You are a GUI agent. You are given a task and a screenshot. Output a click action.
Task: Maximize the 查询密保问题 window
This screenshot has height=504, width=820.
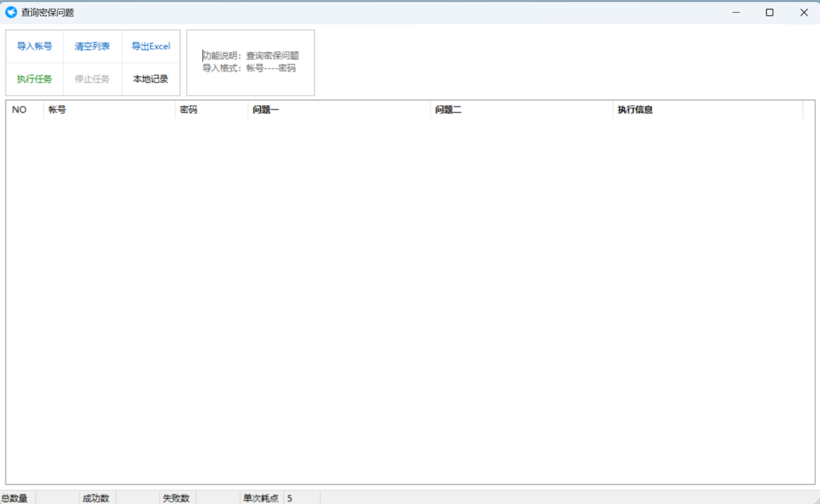tap(769, 12)
